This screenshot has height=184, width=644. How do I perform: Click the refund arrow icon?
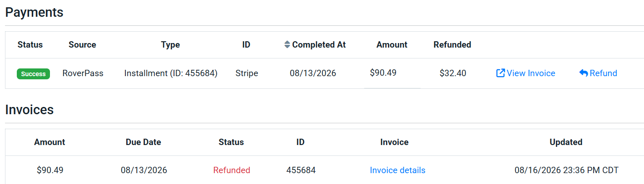584,73
